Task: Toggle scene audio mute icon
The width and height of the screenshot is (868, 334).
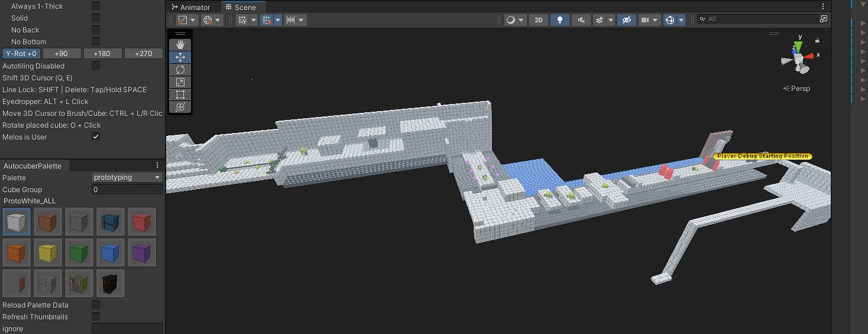Action: pos(581,20)
